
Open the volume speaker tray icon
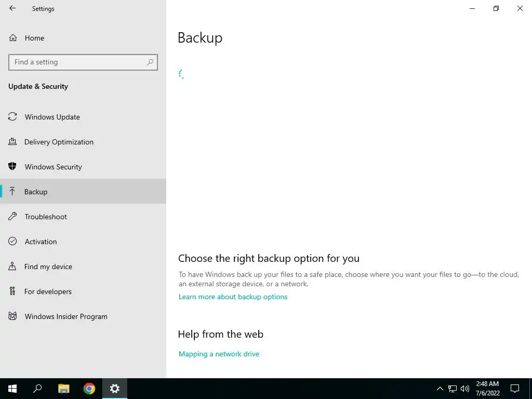pos(465,389)
